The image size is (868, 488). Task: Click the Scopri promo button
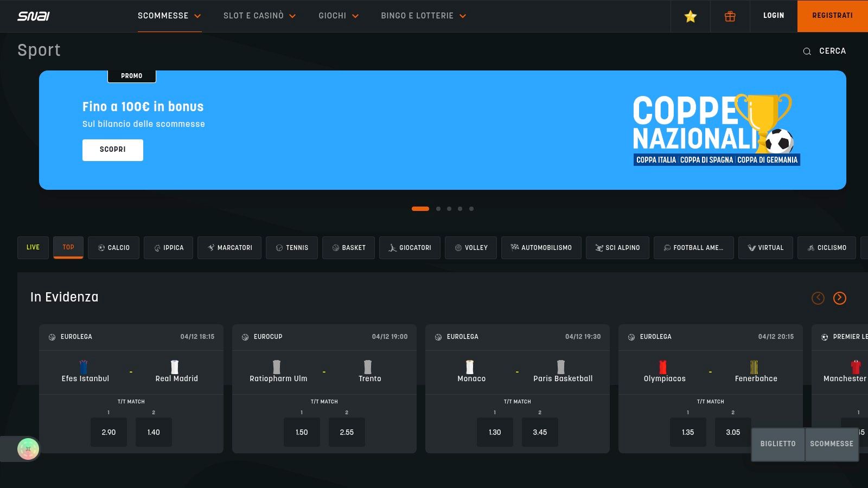coord(113,150)
